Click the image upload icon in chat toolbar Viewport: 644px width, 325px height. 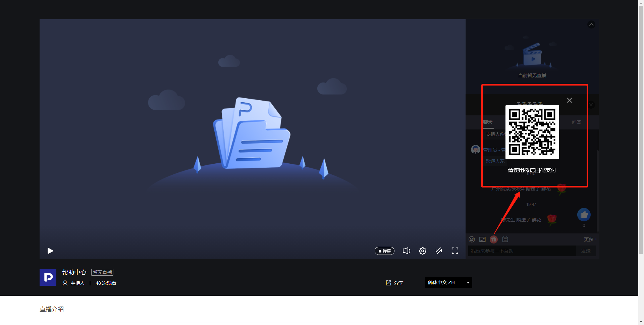click(483, 239)
